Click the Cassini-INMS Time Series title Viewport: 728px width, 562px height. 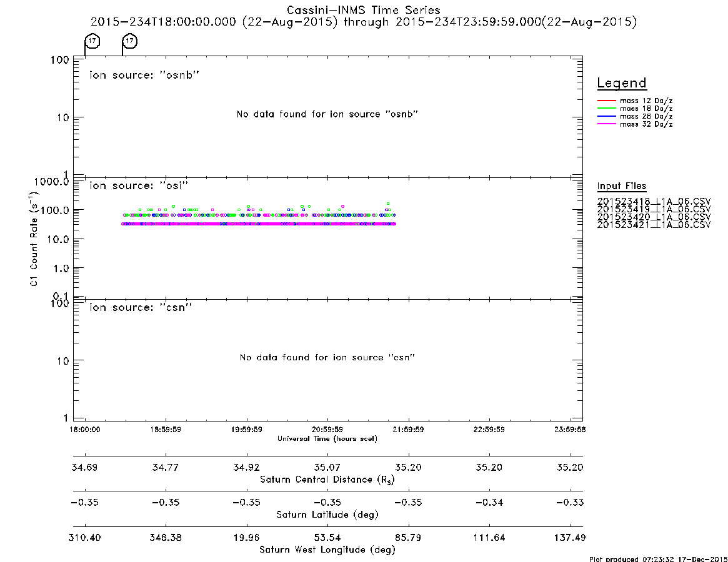[364, 10]
